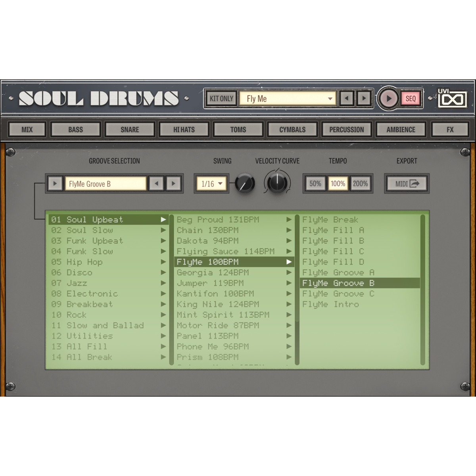Switch to the BASS tab
The height and width of the screenshot is (476, 476).
pyautogui.click(x=75, y=129)
